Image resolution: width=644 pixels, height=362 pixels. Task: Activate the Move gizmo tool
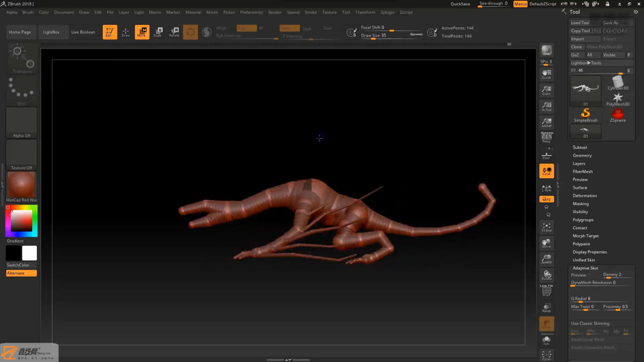coord(142,32)
